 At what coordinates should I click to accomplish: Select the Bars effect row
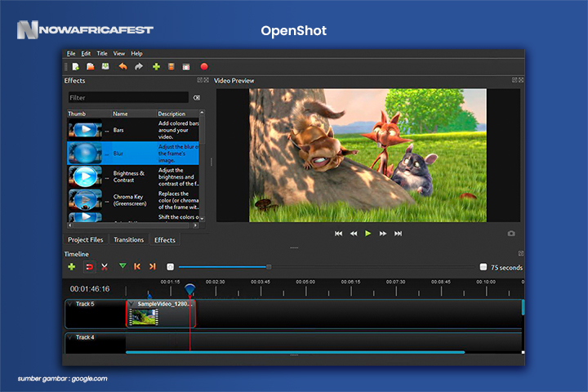pos(133,130)
